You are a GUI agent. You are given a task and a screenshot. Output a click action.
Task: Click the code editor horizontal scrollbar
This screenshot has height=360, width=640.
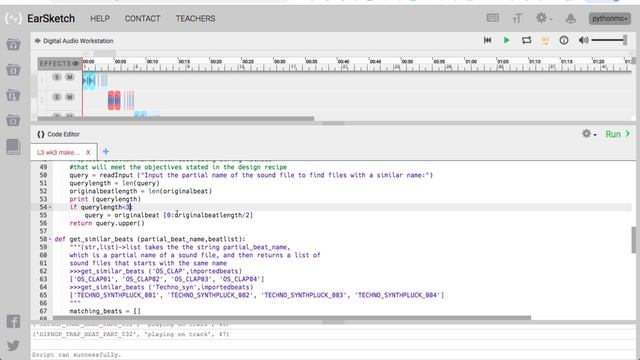coord(292,318)
